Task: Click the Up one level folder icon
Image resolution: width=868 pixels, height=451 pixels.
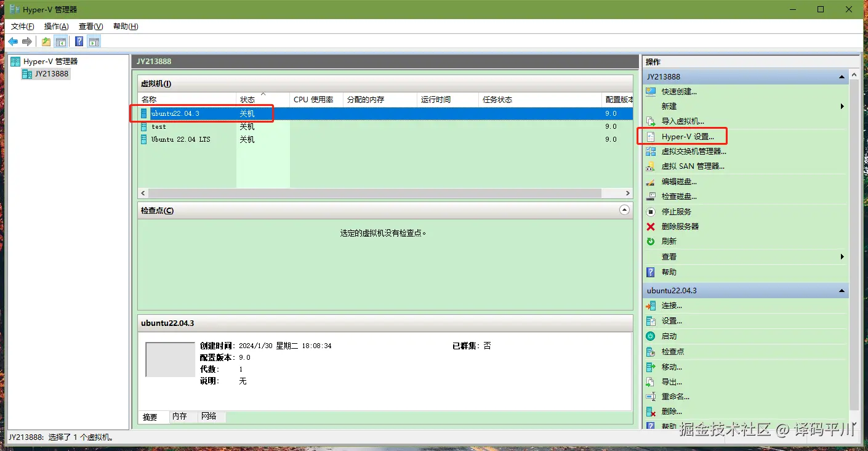Action: click(x=46, y=41)
